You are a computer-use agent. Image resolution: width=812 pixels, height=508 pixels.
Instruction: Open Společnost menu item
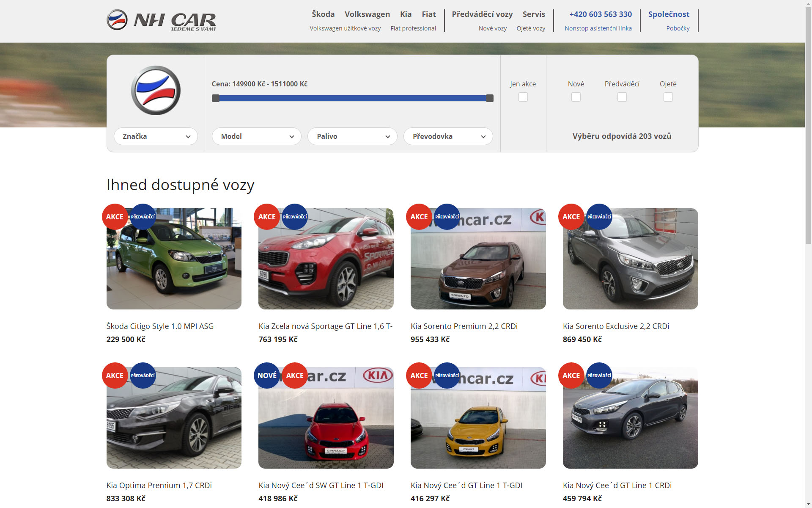[669, 14]
